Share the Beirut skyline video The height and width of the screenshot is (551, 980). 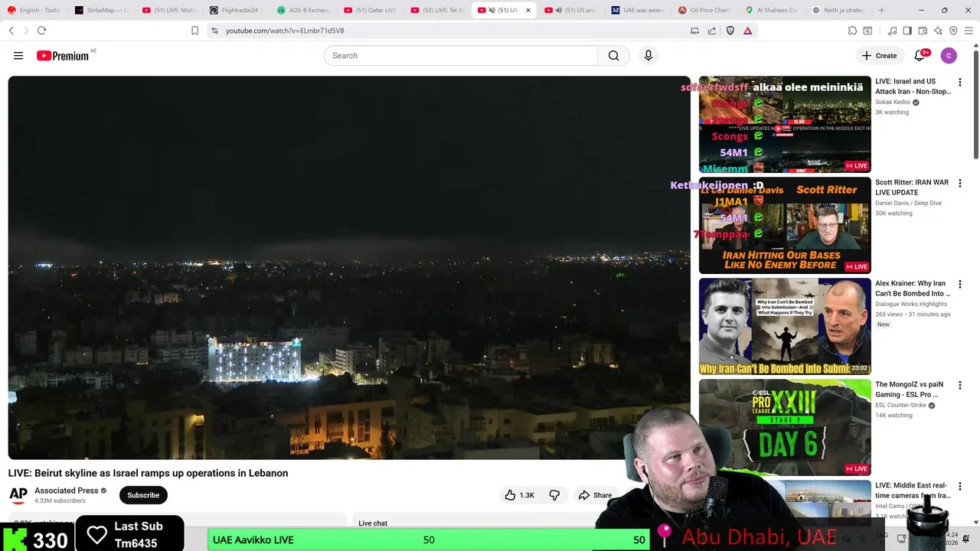click(x=596, y=495)
